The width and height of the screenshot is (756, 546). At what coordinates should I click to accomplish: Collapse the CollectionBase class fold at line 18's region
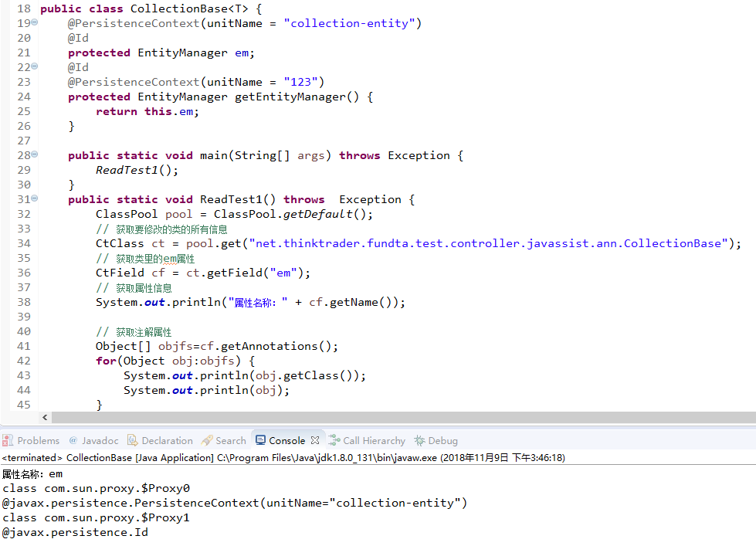click(x=34, y=8)
